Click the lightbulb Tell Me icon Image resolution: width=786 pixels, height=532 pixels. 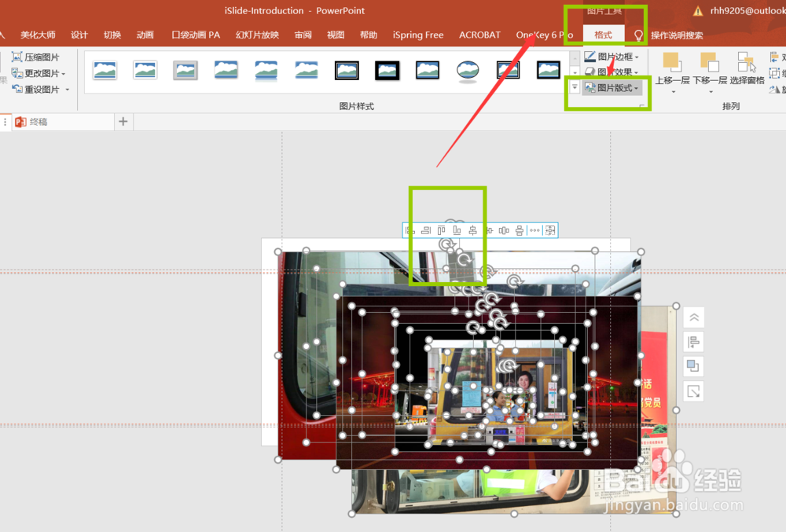[x=638, y=35]
